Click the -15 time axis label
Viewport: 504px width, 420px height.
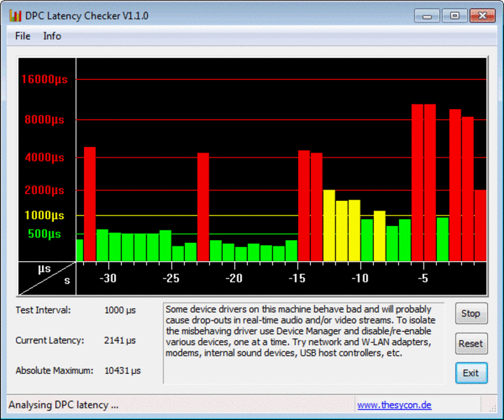(297, 279)
